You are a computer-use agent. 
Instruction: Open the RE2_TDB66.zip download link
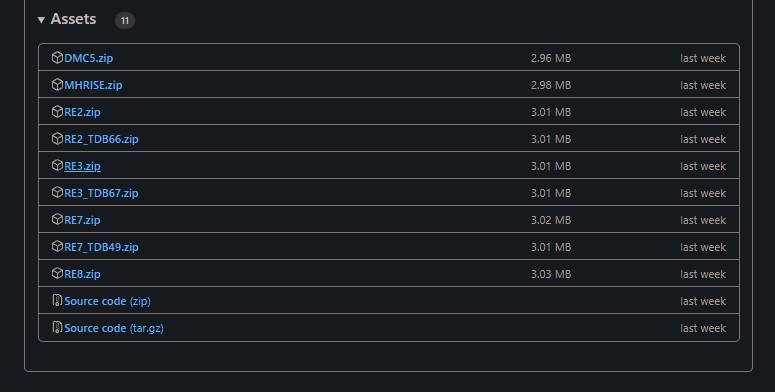(x=101, y=139)
